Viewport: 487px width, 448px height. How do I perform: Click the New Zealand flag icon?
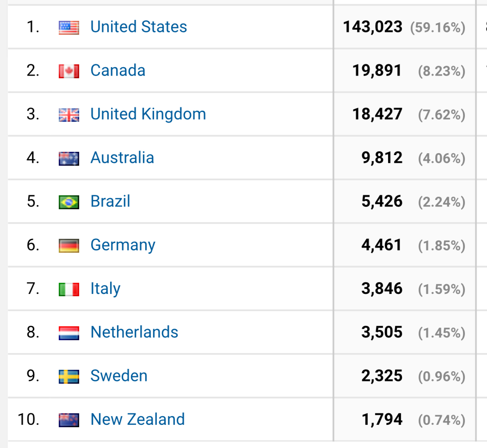[69, 420]
